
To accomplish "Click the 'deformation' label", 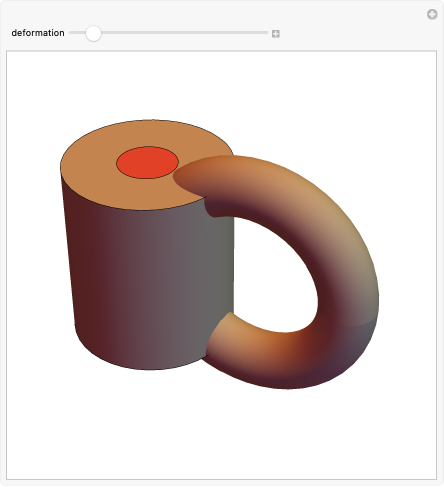I will coord(38,33).
